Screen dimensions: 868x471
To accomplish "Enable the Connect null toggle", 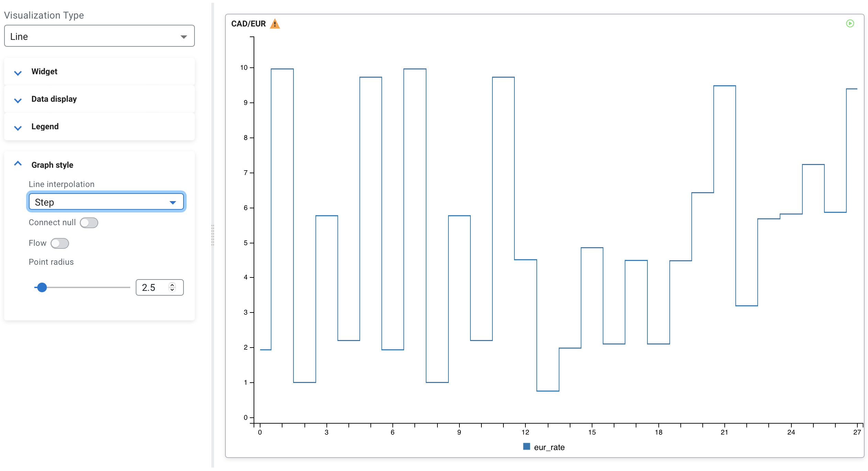I will click(x=89, y=223).
